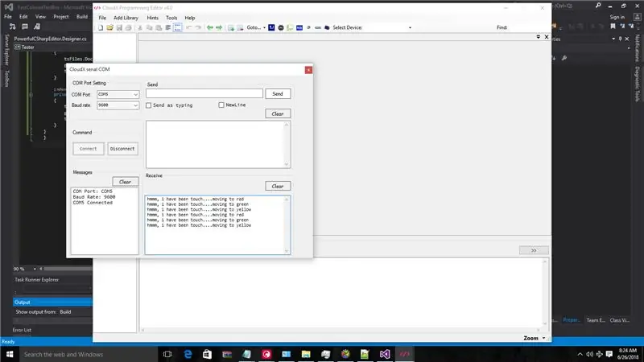Click Cut scissors icon in CloudX toolbar
The image size is (644, 362).
[x=140, y=27]
